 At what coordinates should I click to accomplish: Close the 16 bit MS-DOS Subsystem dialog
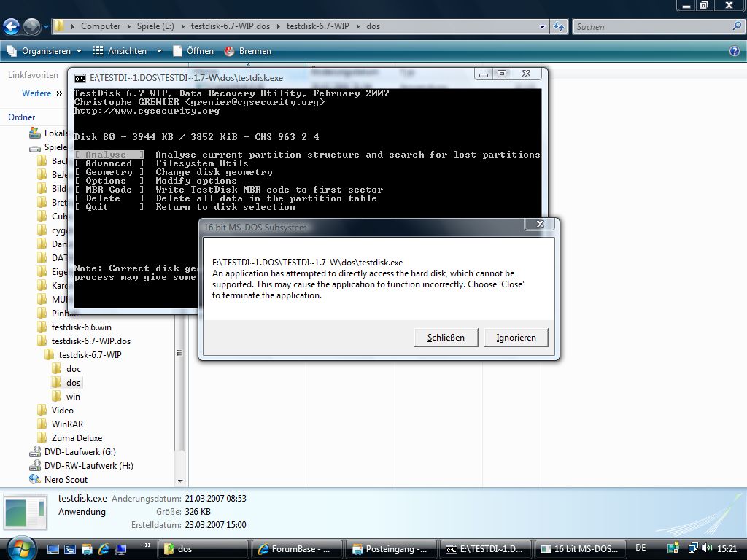[x=540, y=224]
